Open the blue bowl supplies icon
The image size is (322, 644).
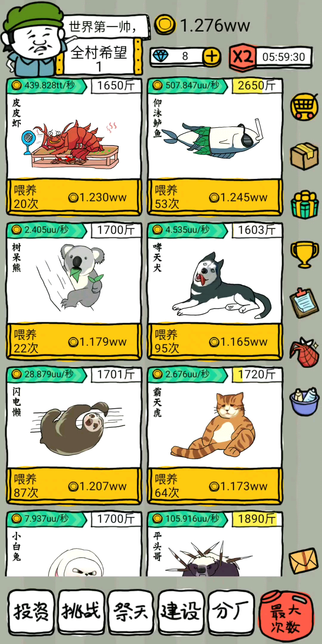coord(304,401)
